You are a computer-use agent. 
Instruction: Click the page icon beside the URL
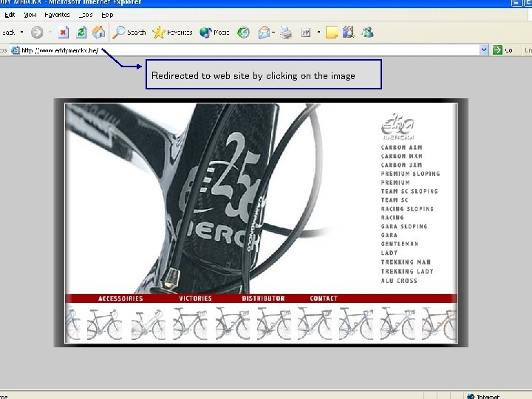click(16, 50)
